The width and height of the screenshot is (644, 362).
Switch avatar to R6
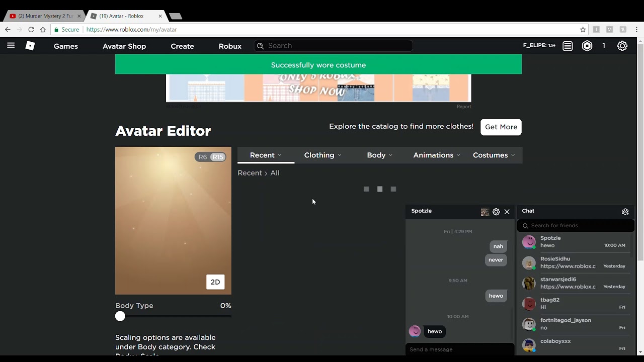203,157
